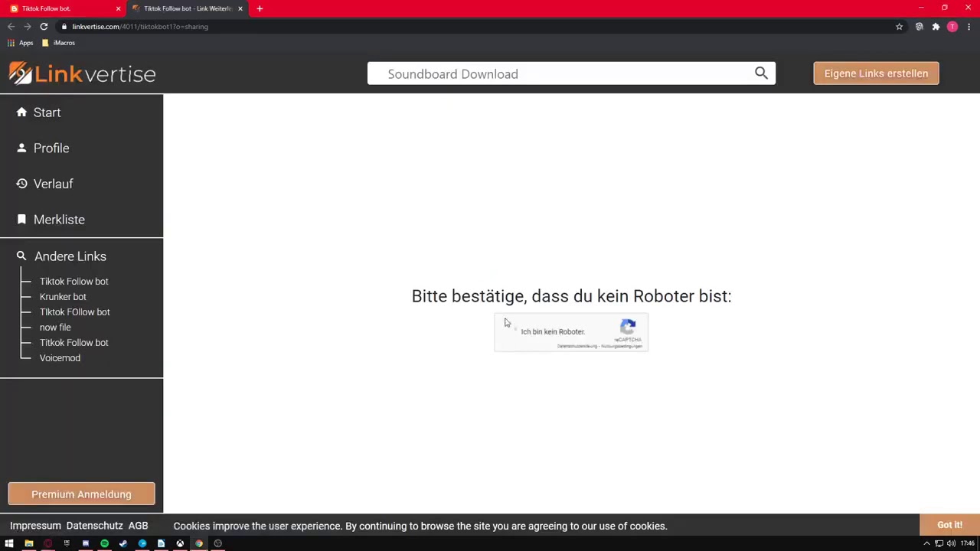Image resolution: width=980 pixels, height=551 pixels.
Task: Click the Linkvertise logo
Action: 82,73
